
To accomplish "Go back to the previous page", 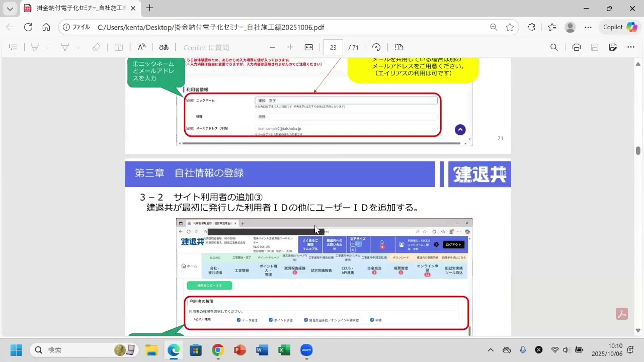I will pyautogui.click(x=11, y=27).
